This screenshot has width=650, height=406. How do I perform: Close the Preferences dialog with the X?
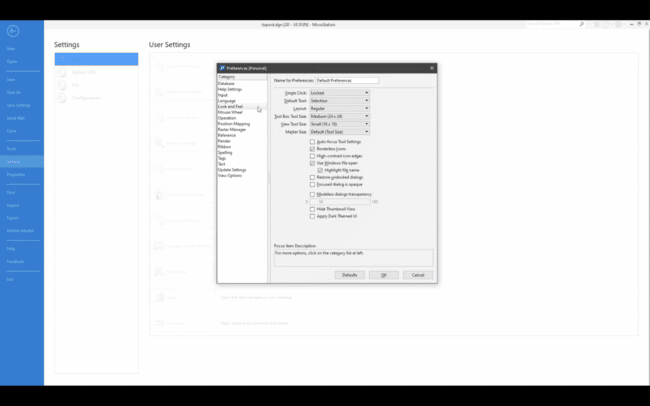click(432, 68)
